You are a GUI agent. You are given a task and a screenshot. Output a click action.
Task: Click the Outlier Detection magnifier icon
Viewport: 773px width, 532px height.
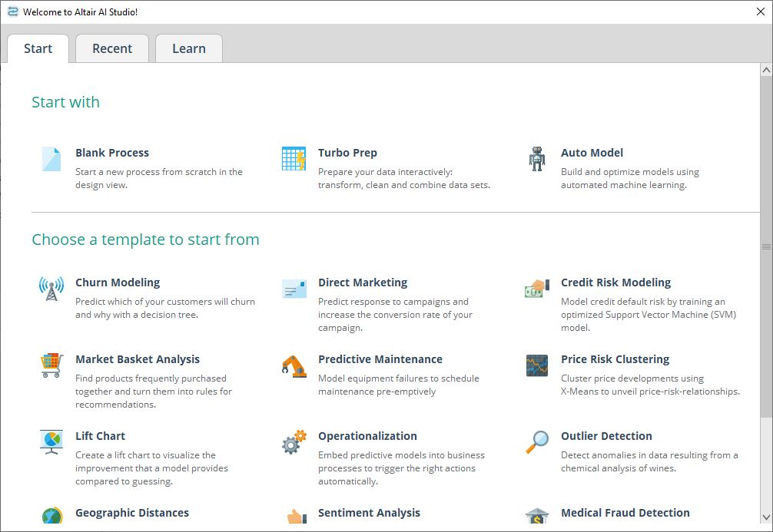[x=537, y=442]
